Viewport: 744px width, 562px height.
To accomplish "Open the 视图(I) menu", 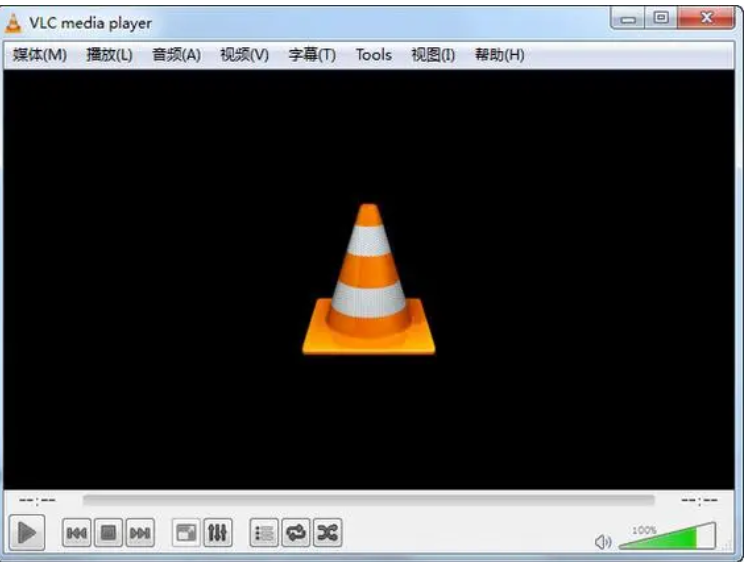I will [433, 55].
